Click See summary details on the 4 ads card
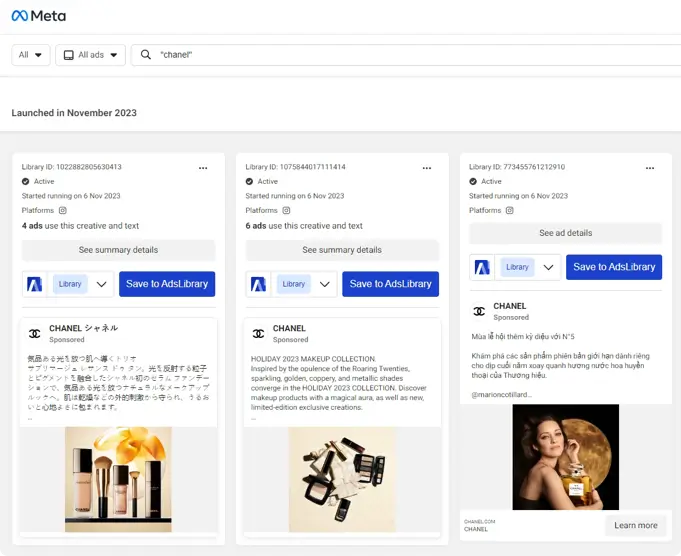Viewport: 681px width, 556px height. 119,250
